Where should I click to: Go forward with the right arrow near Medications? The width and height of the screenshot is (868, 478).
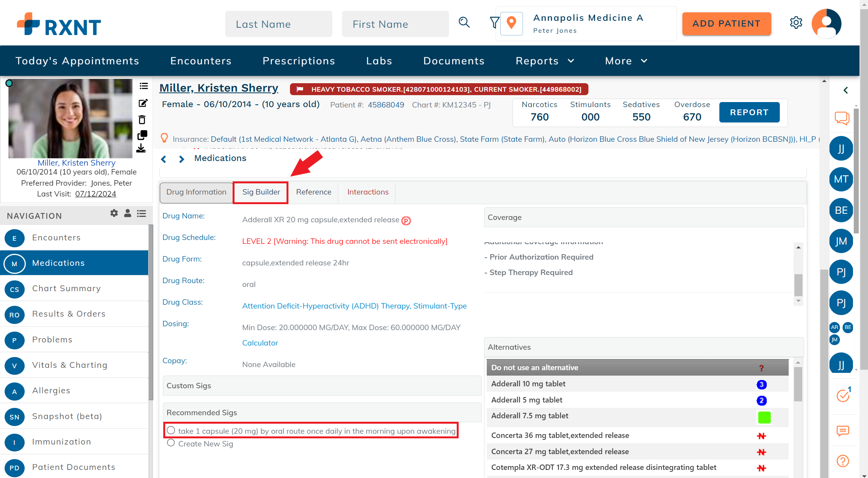coord(181,159)
